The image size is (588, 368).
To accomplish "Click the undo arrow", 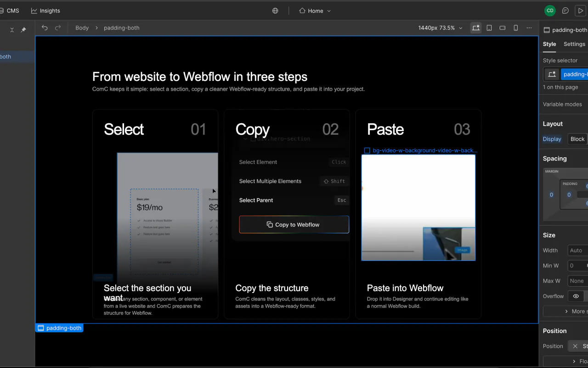I will [45, 28].
